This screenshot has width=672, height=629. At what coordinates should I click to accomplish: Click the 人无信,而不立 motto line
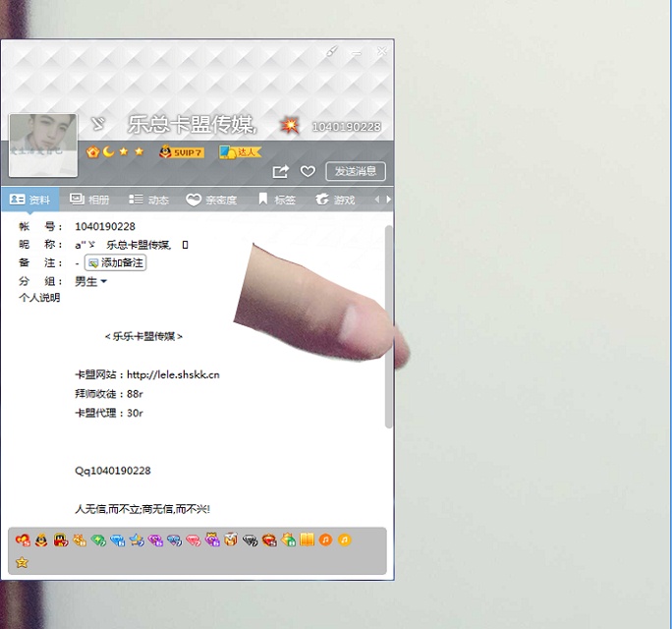tap(142, 509)
